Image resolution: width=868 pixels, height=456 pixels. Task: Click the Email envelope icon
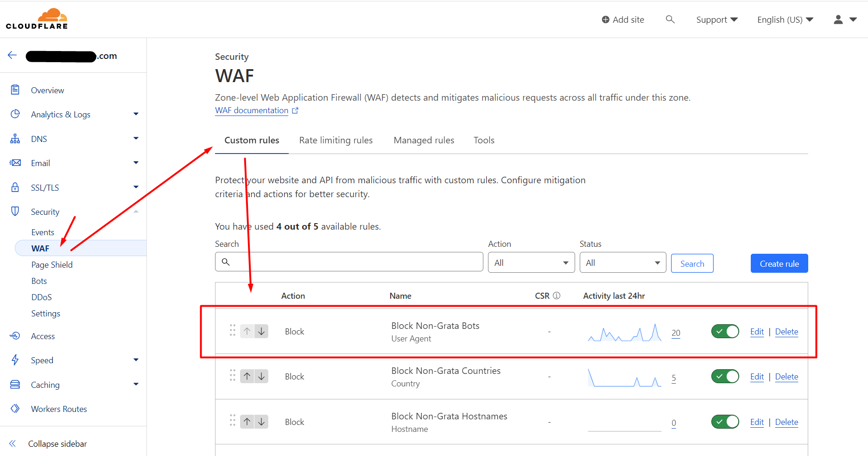15,163
